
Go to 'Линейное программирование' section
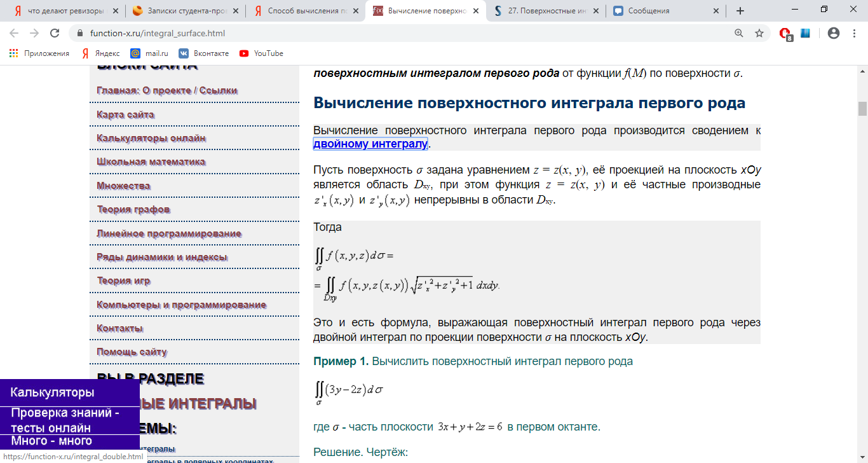click(x=169, y=233)
